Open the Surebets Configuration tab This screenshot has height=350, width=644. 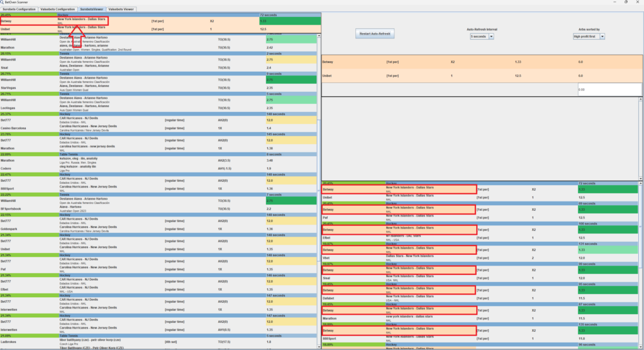click(x=19, y=9)
